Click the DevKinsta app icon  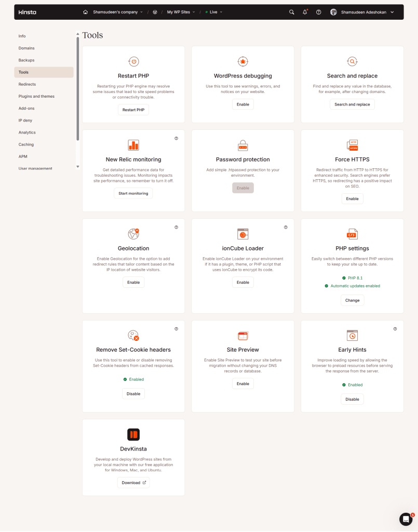coord(133,434)
